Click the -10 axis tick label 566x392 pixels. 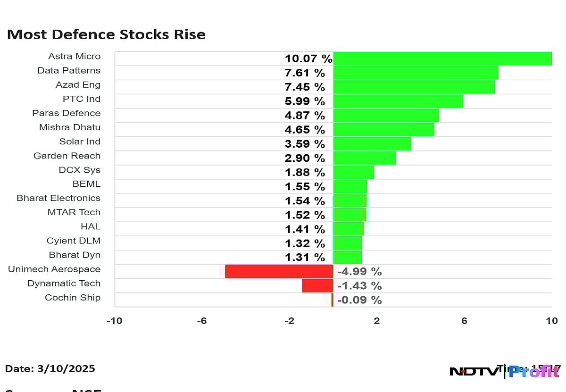point(114,321)
